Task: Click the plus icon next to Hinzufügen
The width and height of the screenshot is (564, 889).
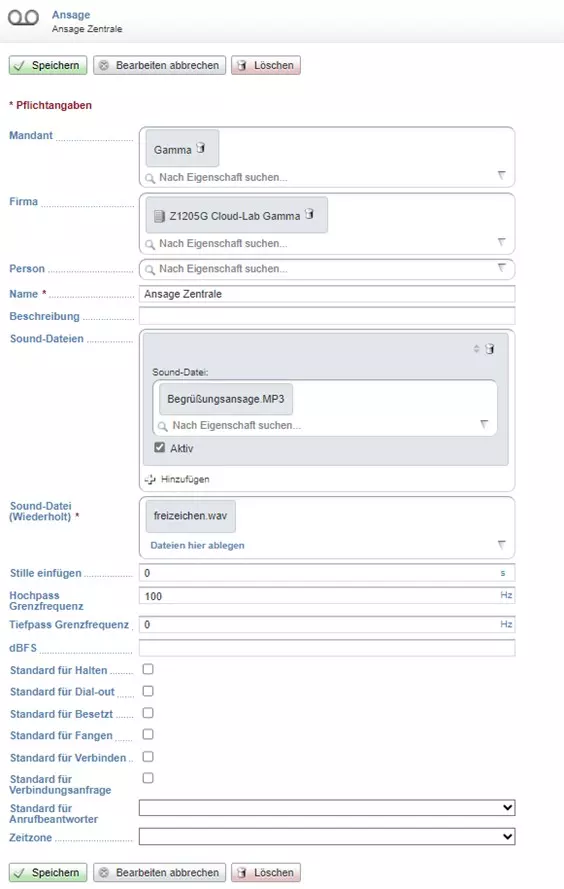Action: click(150, 479)
